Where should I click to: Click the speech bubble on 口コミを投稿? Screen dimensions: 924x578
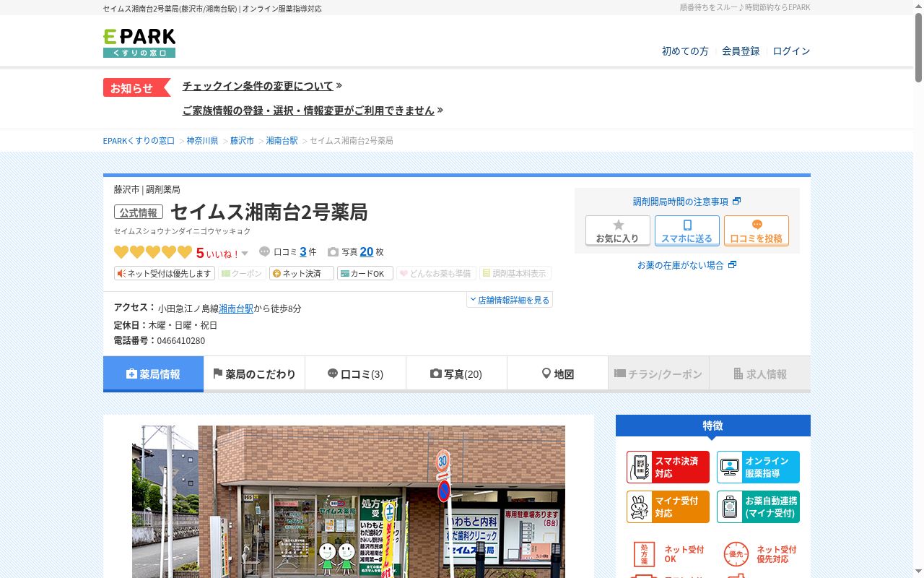click(757, 225)
